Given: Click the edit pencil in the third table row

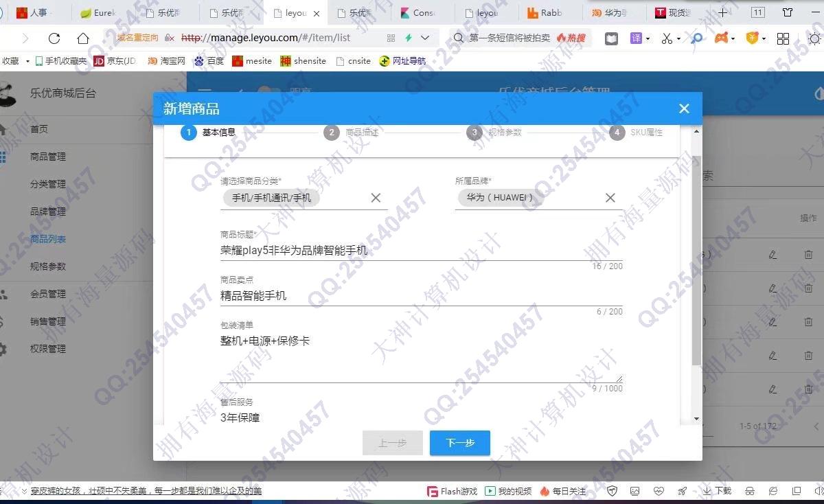Looking at the screenshot, I should point(773,322).
